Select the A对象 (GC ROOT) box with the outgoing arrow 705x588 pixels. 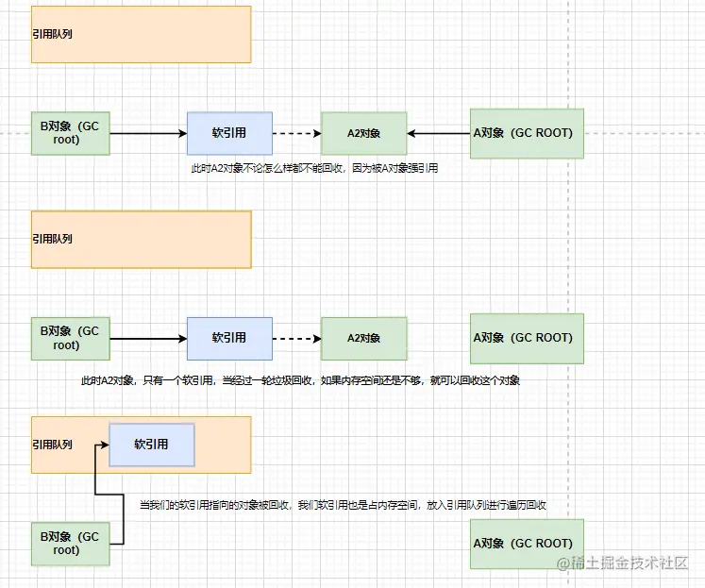click(x=527, y=133)
